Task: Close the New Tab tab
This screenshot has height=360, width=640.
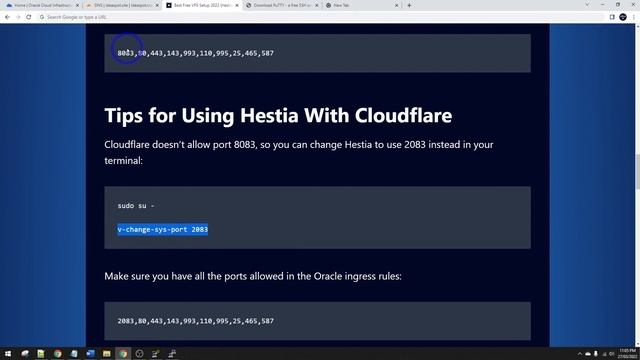Action: (397, 5)
